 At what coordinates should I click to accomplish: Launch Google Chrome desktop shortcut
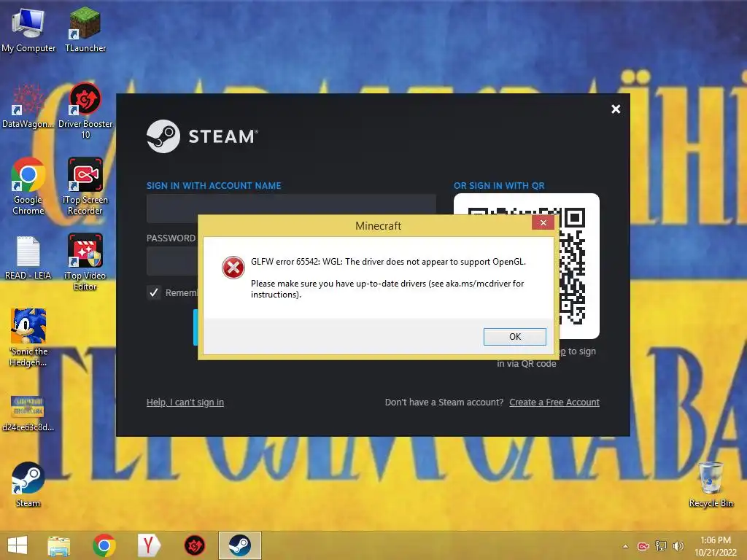28,186
